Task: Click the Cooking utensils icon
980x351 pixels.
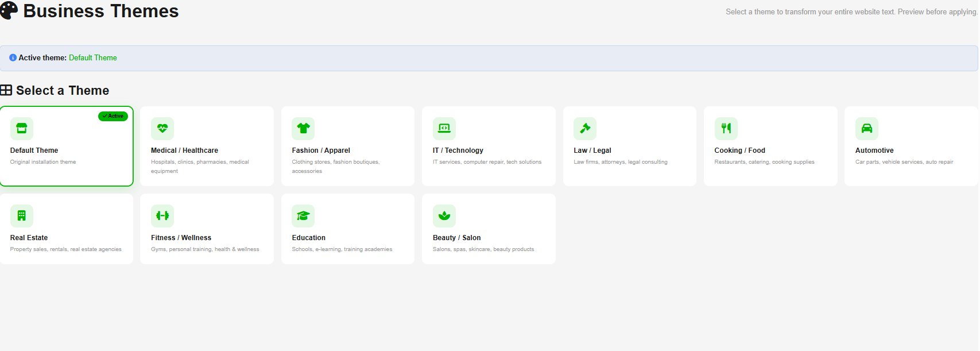Action: point(726,128)
